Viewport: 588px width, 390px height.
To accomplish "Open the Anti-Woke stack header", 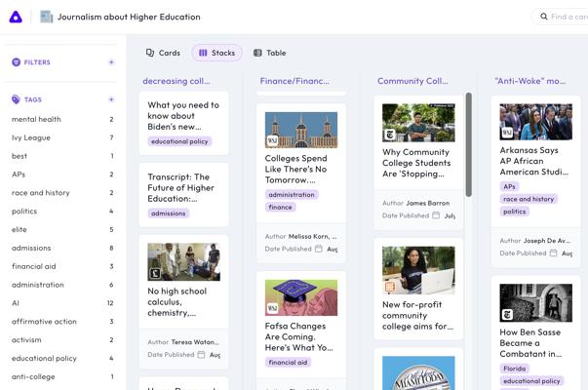I will [529, 81].
